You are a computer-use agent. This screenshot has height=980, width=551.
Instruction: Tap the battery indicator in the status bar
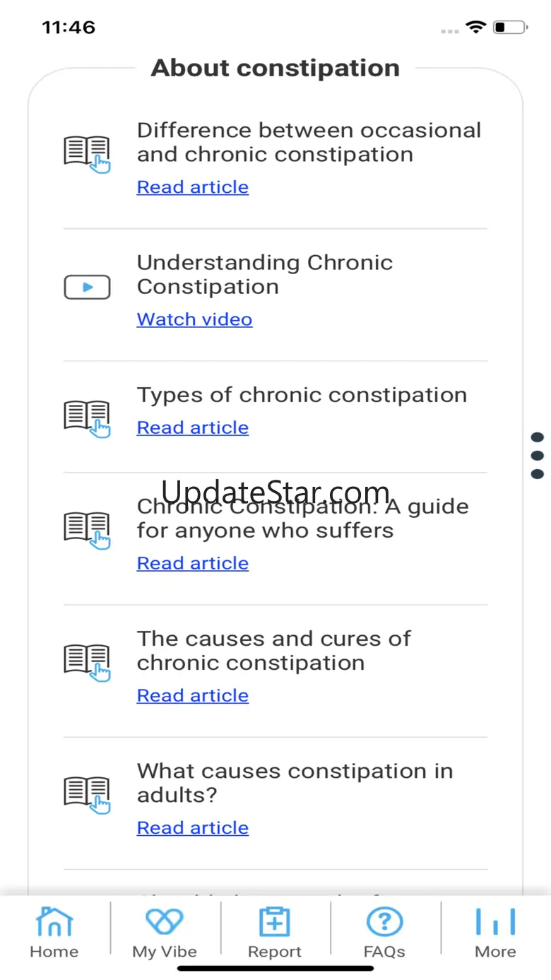pyautogui.click(x=510, y=28)
